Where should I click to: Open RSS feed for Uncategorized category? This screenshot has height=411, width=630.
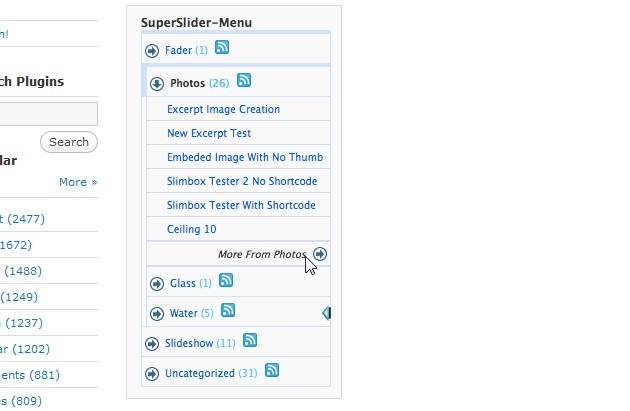[x=272, y=371]
